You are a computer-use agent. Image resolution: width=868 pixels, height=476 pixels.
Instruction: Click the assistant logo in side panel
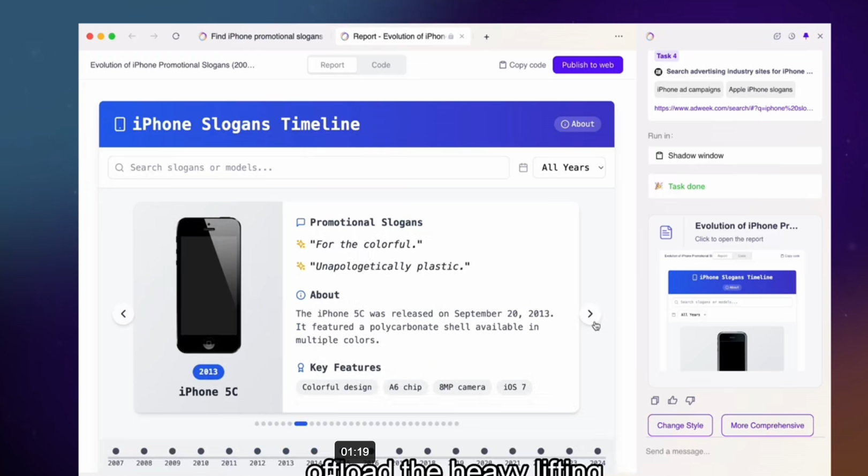650,36
